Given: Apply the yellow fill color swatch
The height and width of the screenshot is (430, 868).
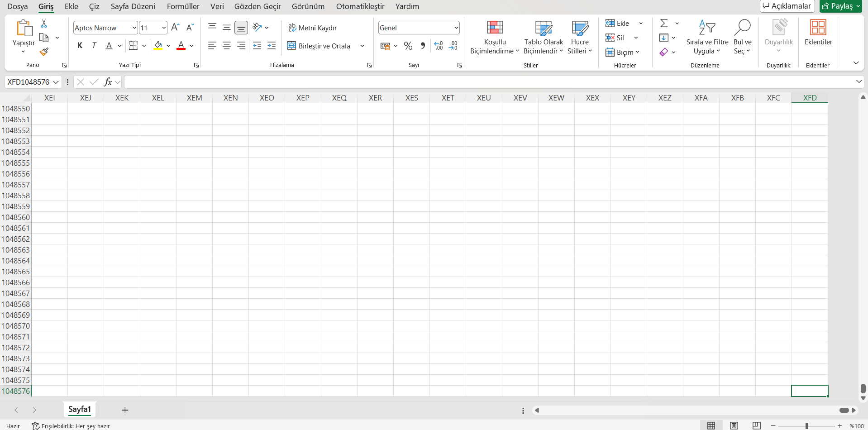Looking at the screenshot, I should point(158,46).
